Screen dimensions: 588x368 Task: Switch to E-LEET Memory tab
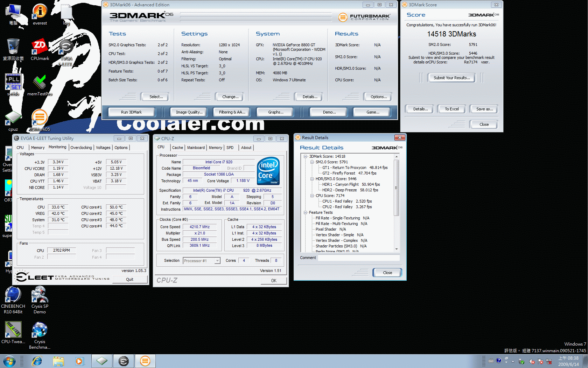tap(38, 148)
